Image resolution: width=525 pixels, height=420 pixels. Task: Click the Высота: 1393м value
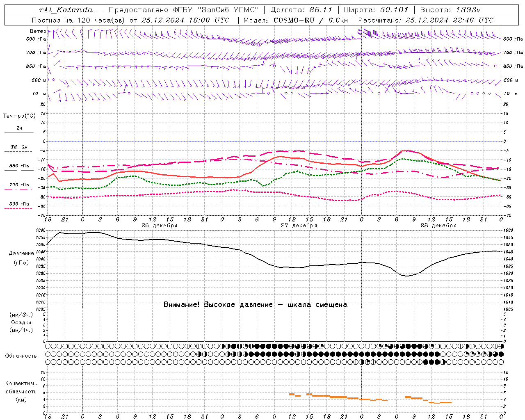[450, 10]
